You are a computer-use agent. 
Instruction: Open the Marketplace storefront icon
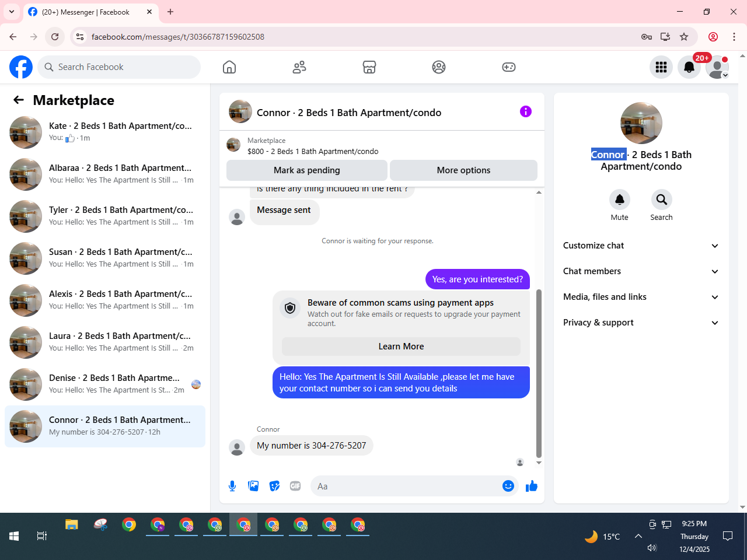pyautogui.click(x=369, y=67)
